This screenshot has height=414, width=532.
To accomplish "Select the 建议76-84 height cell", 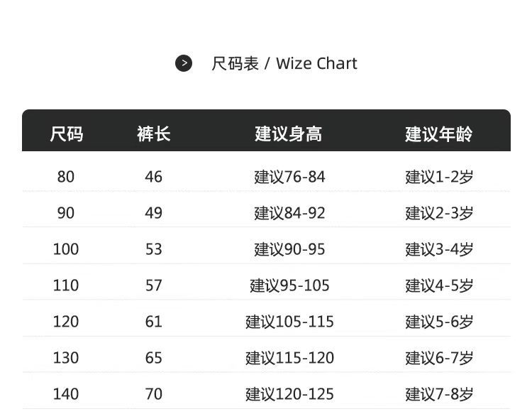I will [x=289, y=177].
